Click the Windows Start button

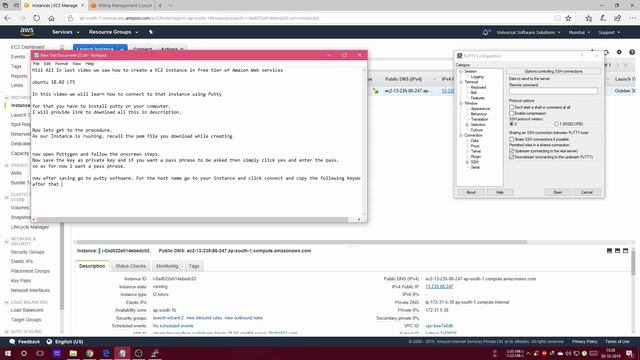[8, 353]
